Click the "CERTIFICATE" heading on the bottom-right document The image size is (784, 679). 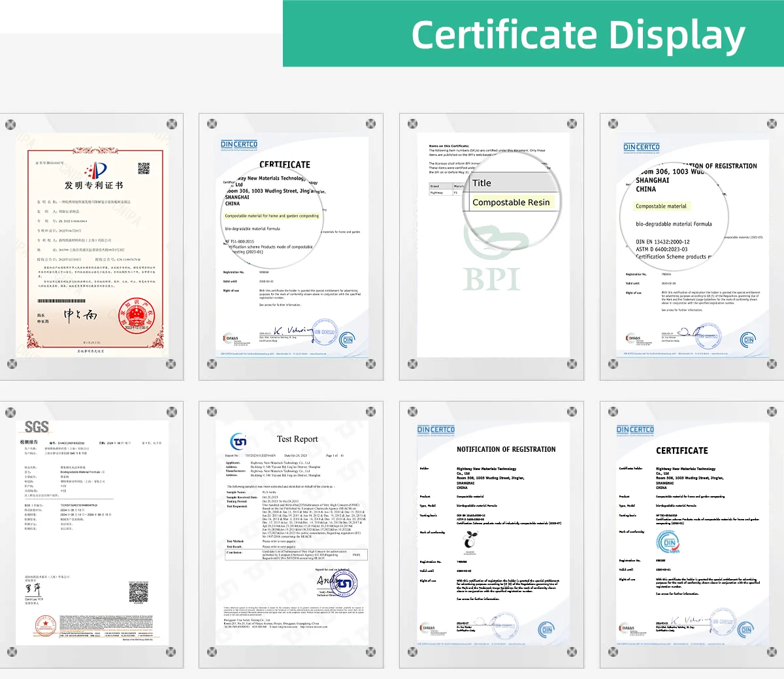682,450
